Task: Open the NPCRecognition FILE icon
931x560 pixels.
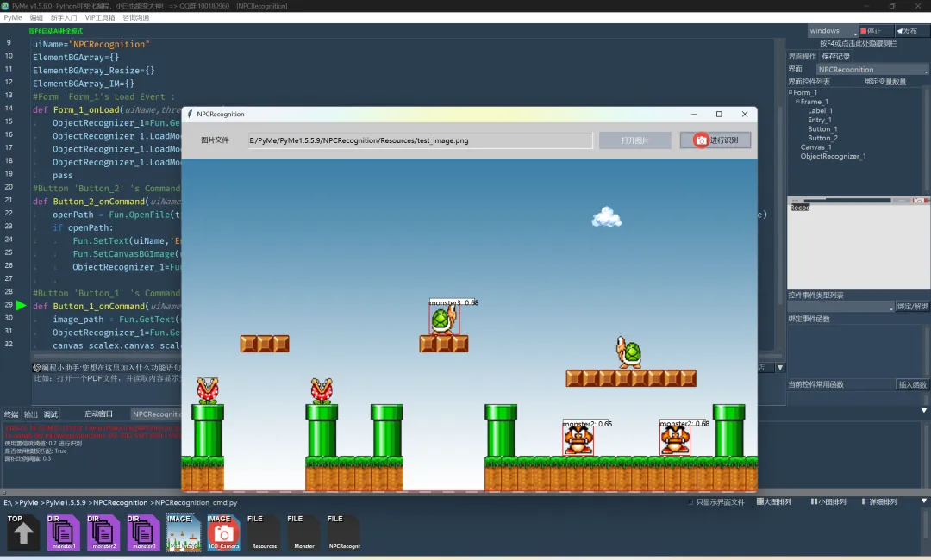Action: [x=344, y=532]
